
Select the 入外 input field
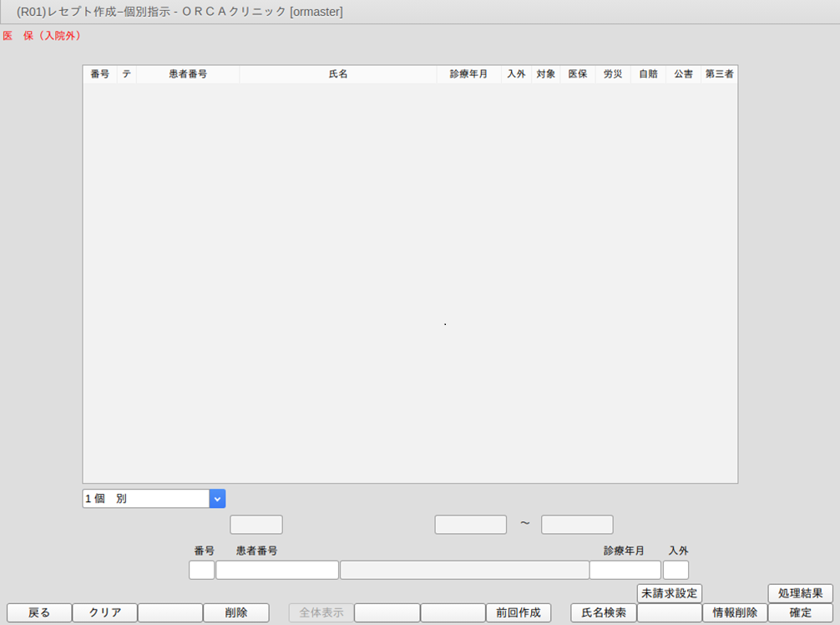[676, 570]
